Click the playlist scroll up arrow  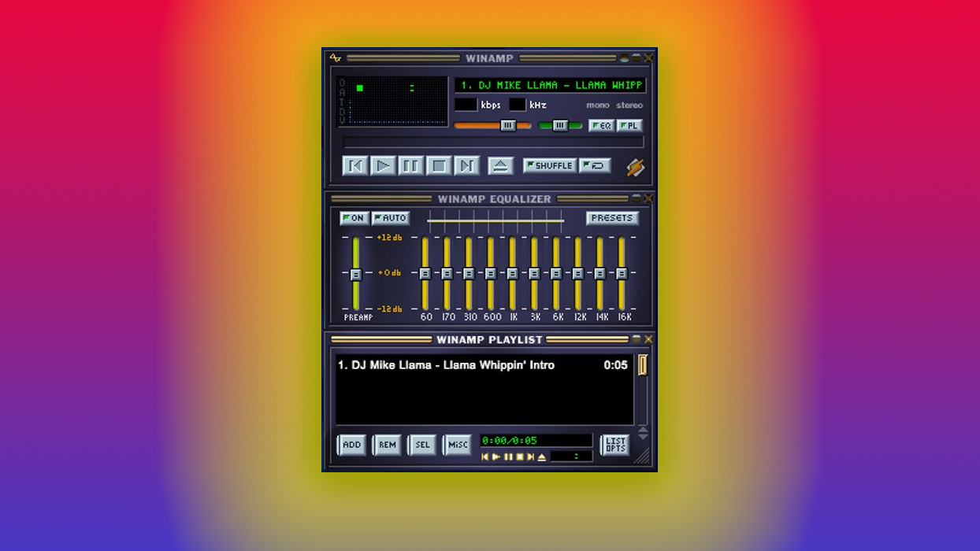coord(643,430)
